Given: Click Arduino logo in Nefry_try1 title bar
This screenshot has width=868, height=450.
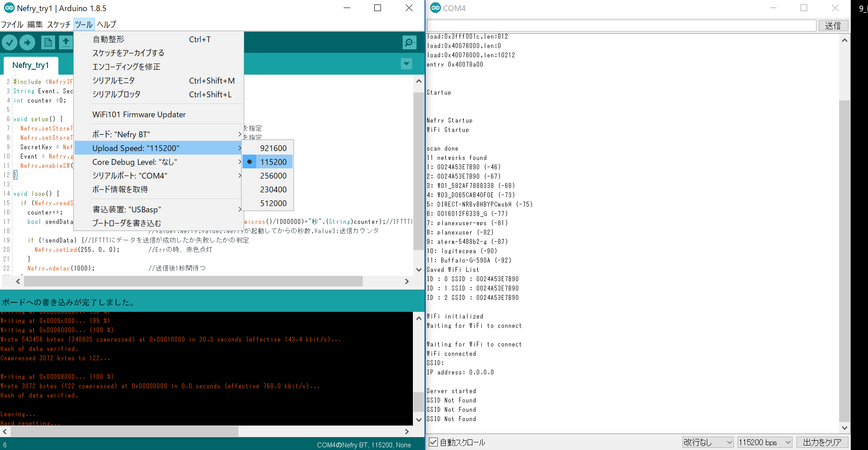Looking at the screenshot, I should point(9,8).
